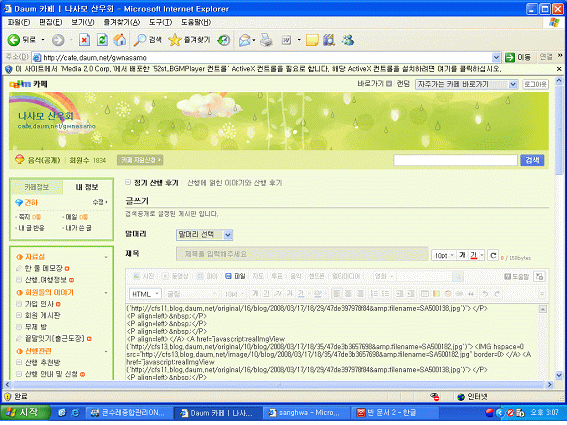567x425 pixels.
Task: Switch to sanghwa taskbar window
Action: [x=306, y=413]
